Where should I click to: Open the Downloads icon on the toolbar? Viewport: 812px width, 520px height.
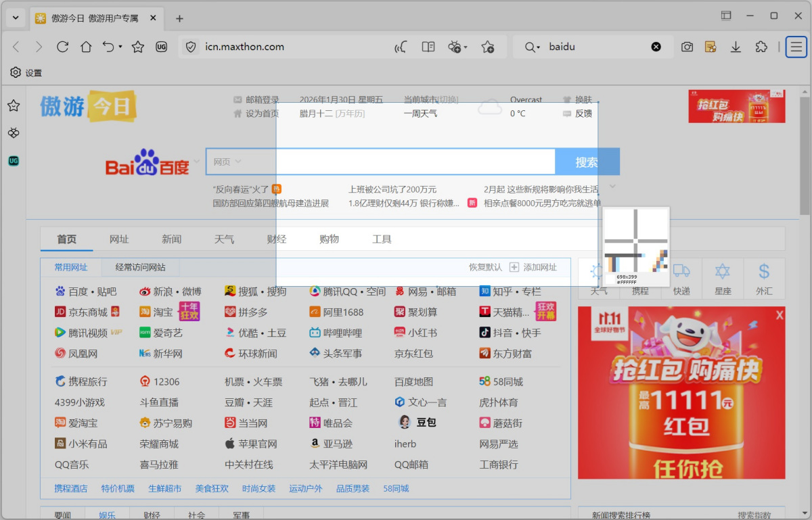(x=736, y=47)
